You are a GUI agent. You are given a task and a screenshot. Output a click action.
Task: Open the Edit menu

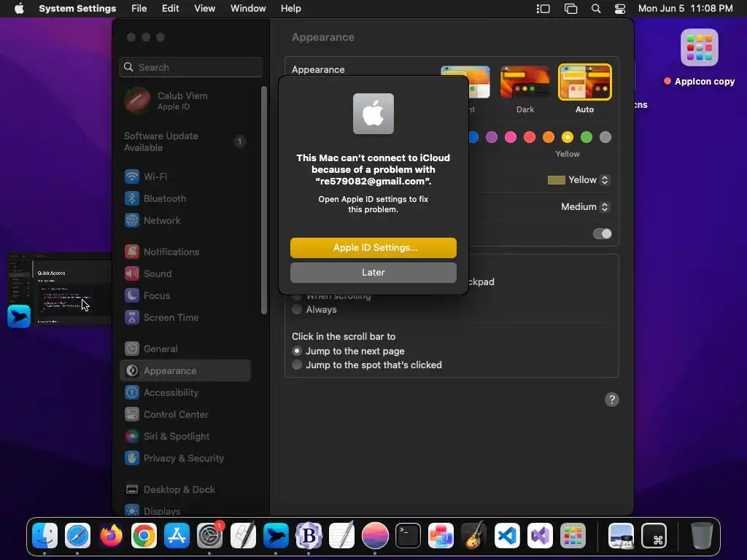(x=170, y=9)
